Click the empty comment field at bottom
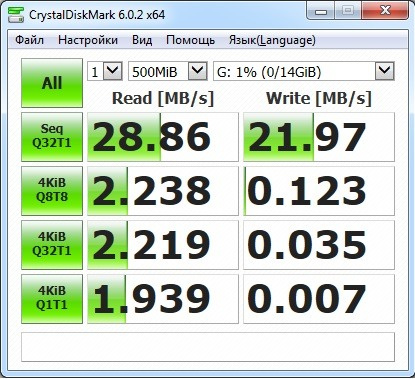Screen dimensions: 415x379 click(208, 347)
